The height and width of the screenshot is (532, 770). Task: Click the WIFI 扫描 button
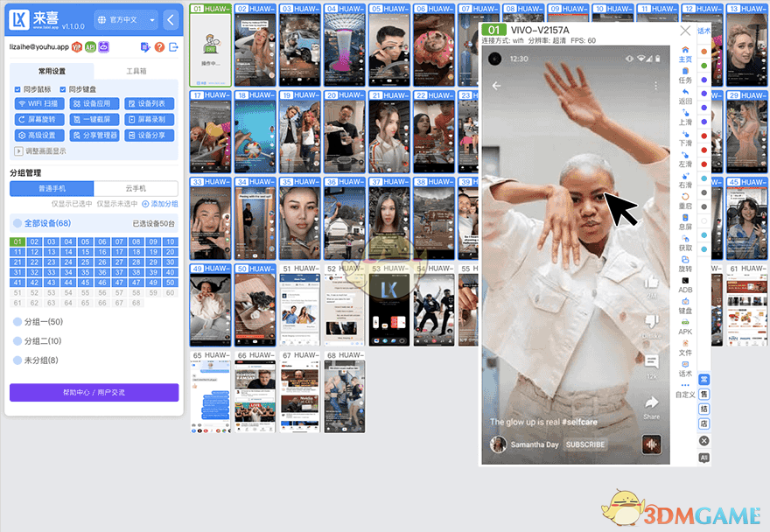40,103
